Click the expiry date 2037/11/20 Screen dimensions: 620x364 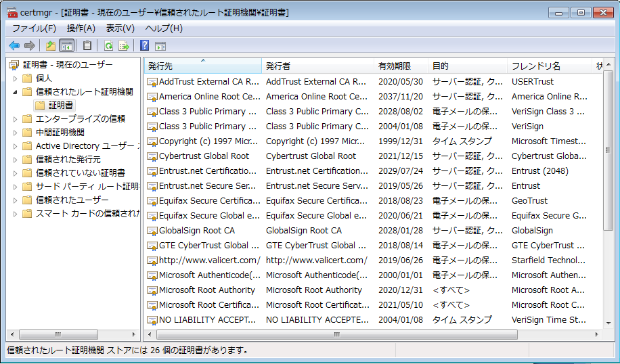(x=400, y=97)
